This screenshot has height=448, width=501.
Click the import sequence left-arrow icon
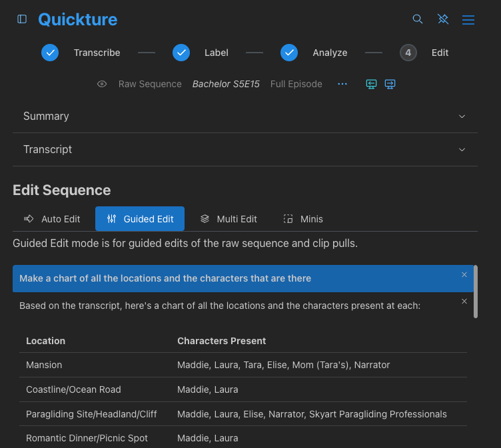[x=372, y=84]
